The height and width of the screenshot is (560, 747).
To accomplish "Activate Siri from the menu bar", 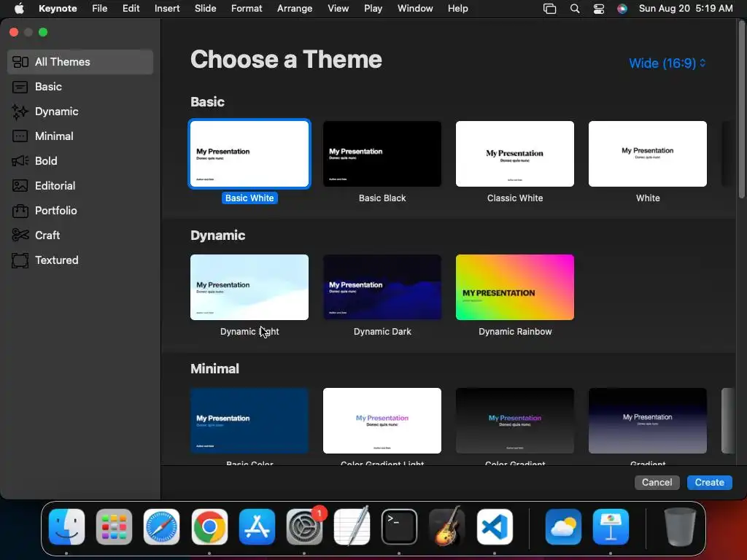I will (622, 9).
